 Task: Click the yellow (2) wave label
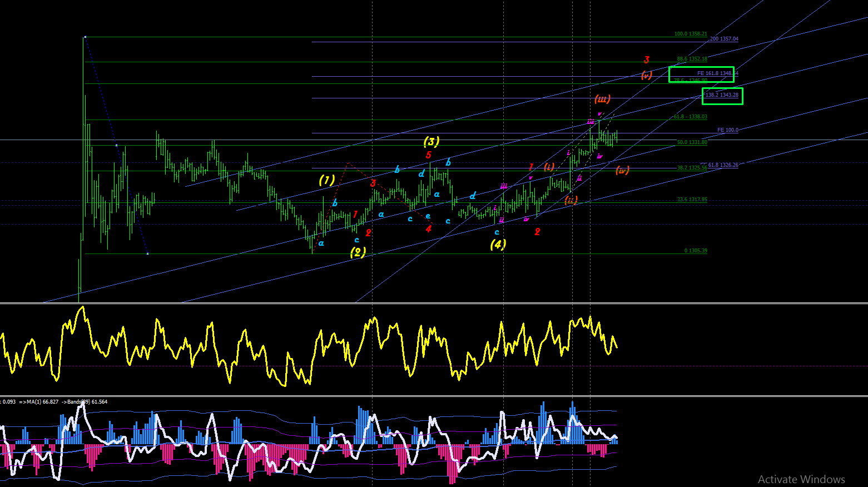pyautogui.click(x=358, y=252)
